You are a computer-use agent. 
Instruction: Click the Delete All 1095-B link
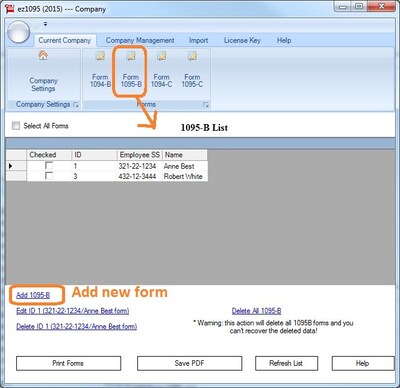256,311
